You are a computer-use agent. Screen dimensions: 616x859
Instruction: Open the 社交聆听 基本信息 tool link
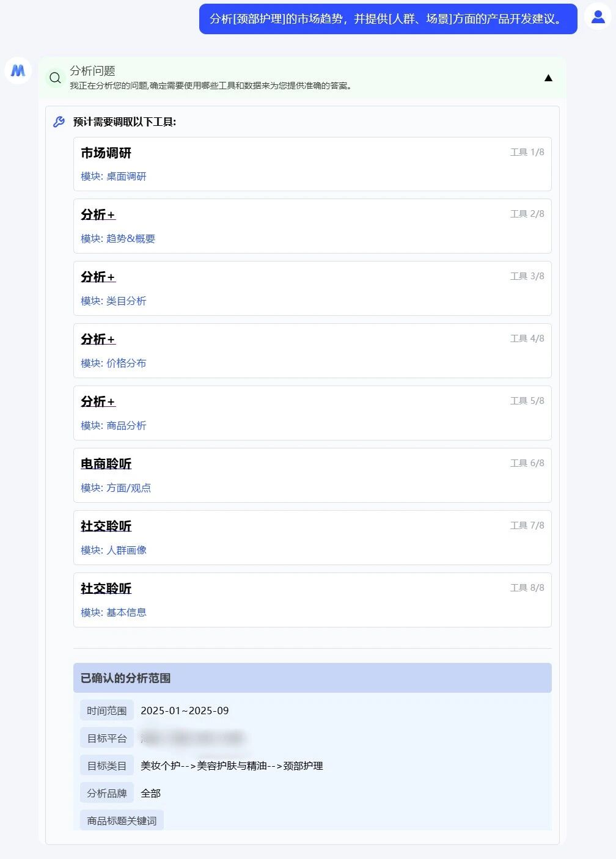106,588
